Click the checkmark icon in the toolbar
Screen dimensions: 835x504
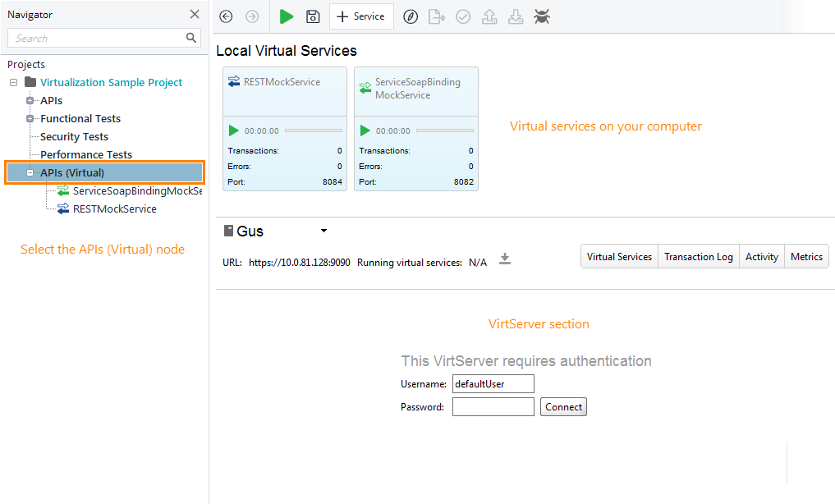[x=463, y=16]
